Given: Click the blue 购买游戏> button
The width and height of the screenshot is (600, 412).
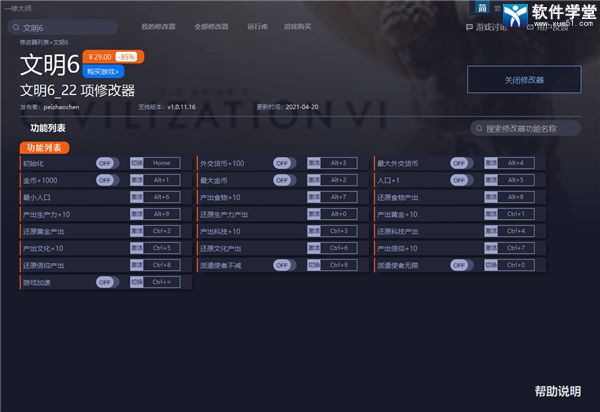Looking at the screenshot, I should pyautogui.click(x=103, y=72).
